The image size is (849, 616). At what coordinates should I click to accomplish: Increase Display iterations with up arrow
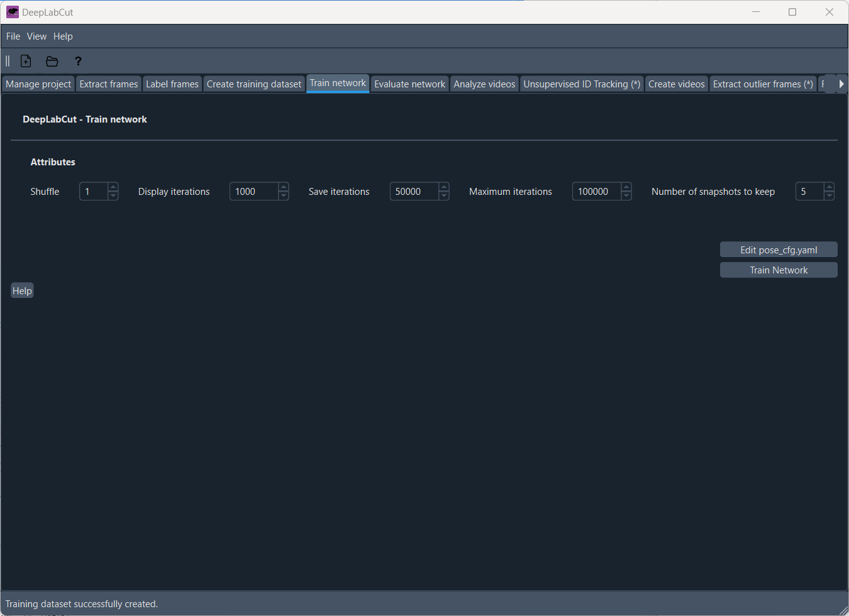click(284, 187)
